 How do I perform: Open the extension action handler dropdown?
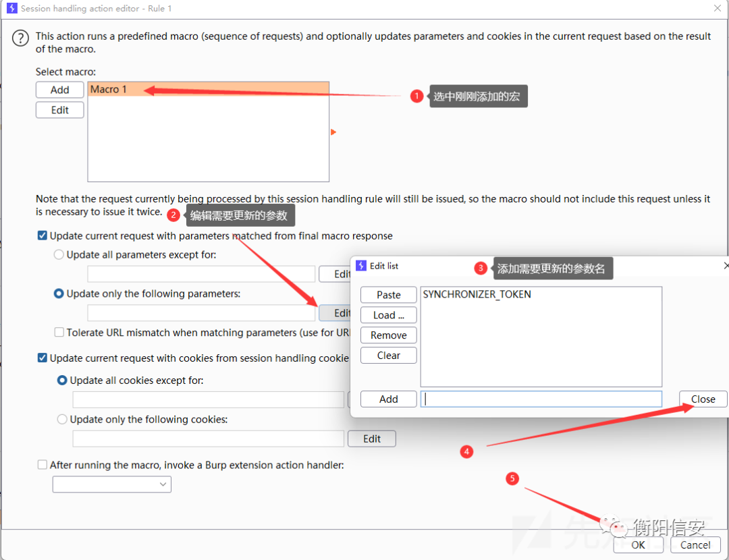tap(112, 484)
